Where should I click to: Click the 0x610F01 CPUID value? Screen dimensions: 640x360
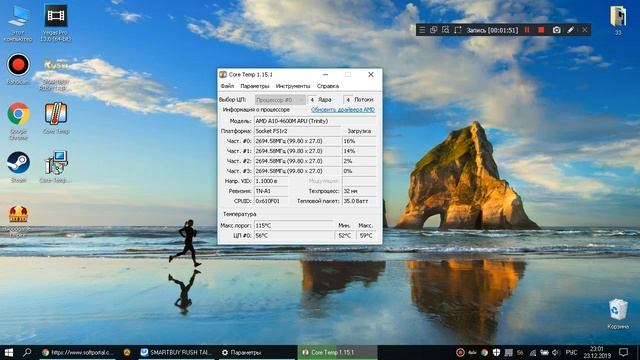(x=271, y=201)
